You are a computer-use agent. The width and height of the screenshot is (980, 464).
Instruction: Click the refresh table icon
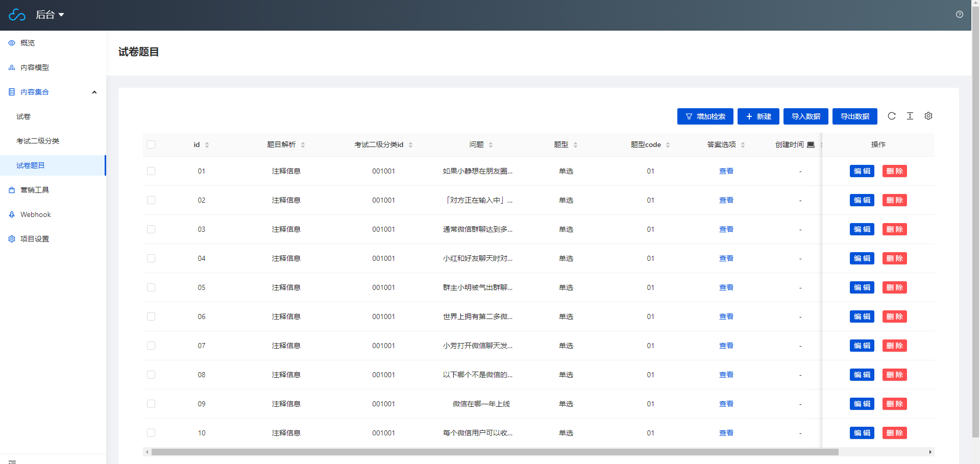pyautogui.click(x=892, y=116)
